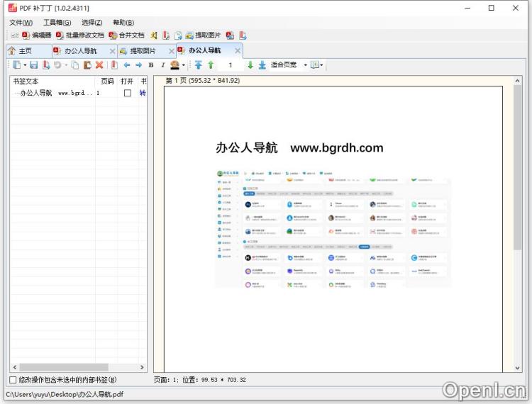Click the red PDF-to-image icon after 提取图片
This screenshot has height=404, width=532.
230,35
